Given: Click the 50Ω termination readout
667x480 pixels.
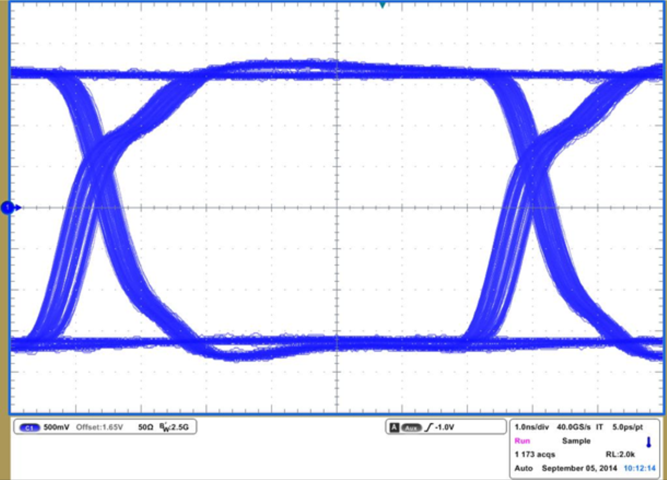Looking at the screenshot, I should 145,427.
